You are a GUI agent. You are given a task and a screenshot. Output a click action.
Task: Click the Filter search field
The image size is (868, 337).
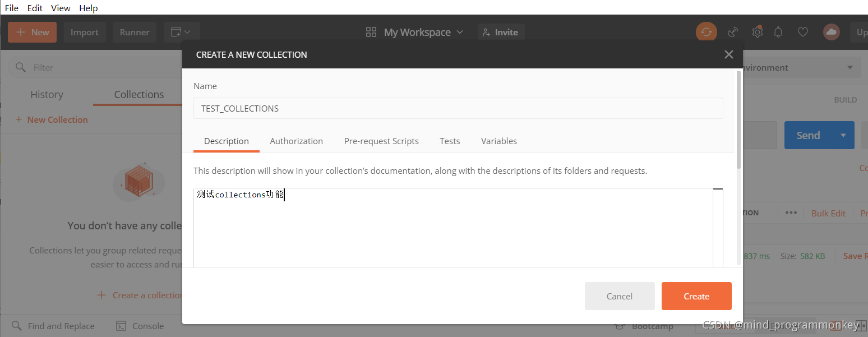[x=95, y=67]
